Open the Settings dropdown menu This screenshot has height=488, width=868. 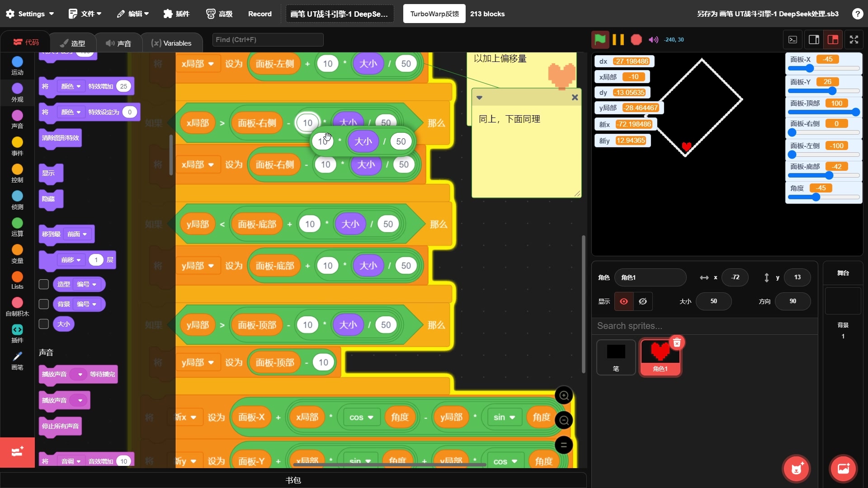[30, 14]
